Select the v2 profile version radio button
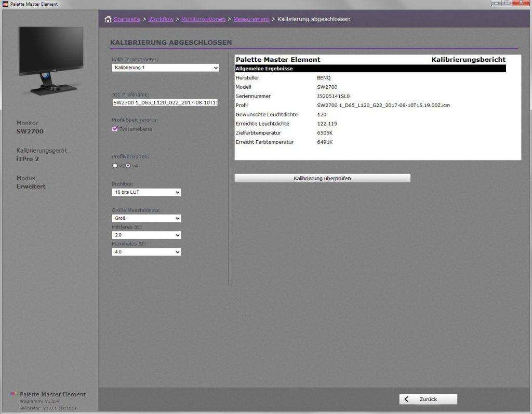Screen dimensions: 532x414 [115, 166]
